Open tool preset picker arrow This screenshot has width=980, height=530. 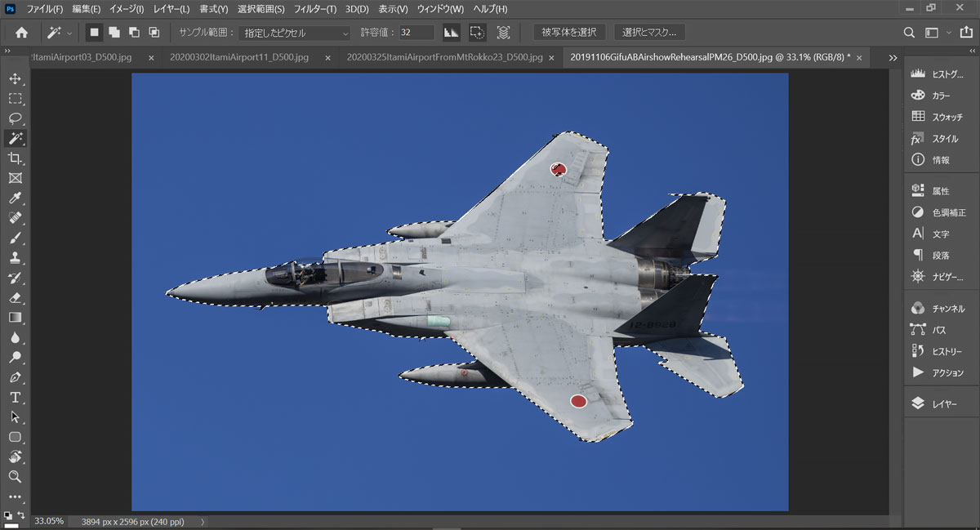(69, 33)
